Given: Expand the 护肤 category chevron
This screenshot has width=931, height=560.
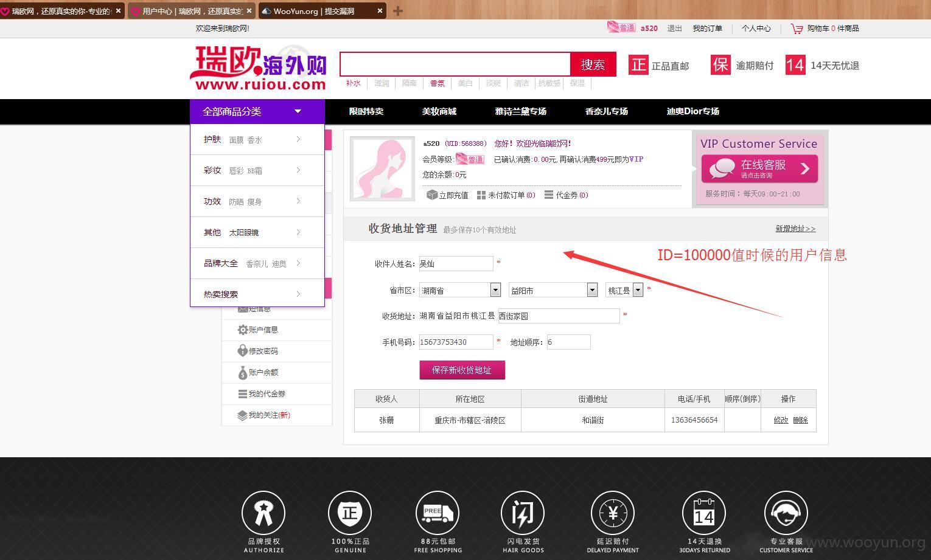Looking at the screenshot, I should point(298,139).
